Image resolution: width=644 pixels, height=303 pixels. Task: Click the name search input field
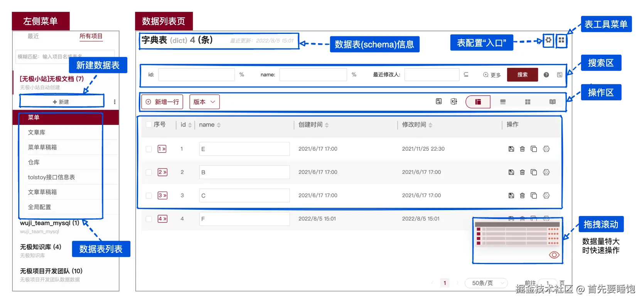click(313, 74)
